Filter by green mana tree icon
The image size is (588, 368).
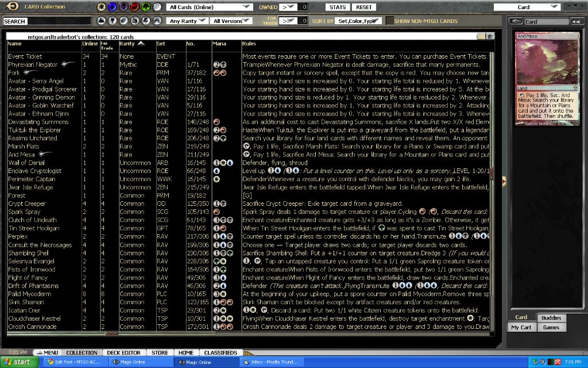[145, 7]
